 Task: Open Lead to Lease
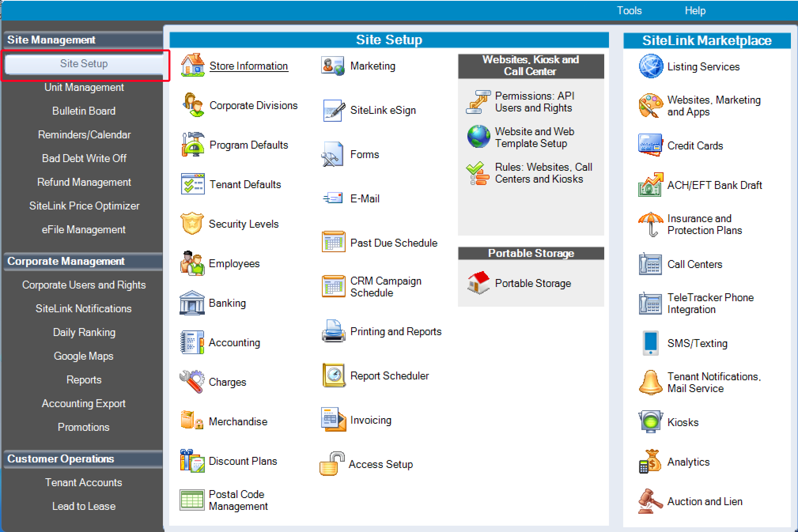pos(84,506)
